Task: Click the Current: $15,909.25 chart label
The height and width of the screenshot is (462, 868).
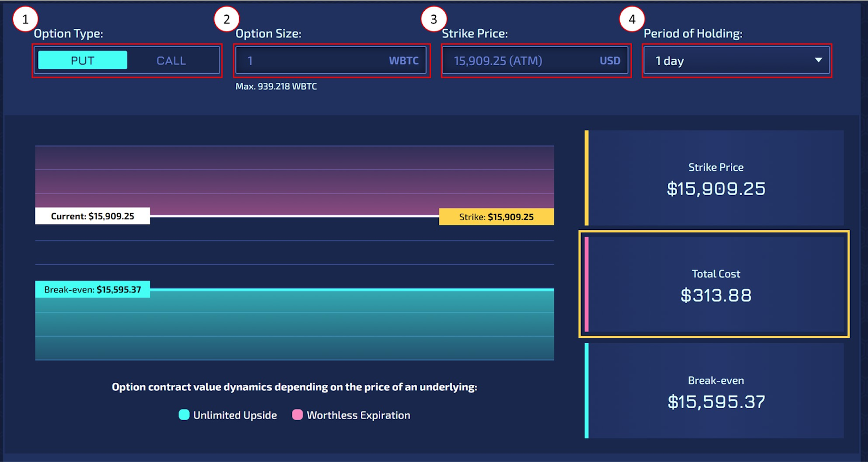Action: (93, 216)
